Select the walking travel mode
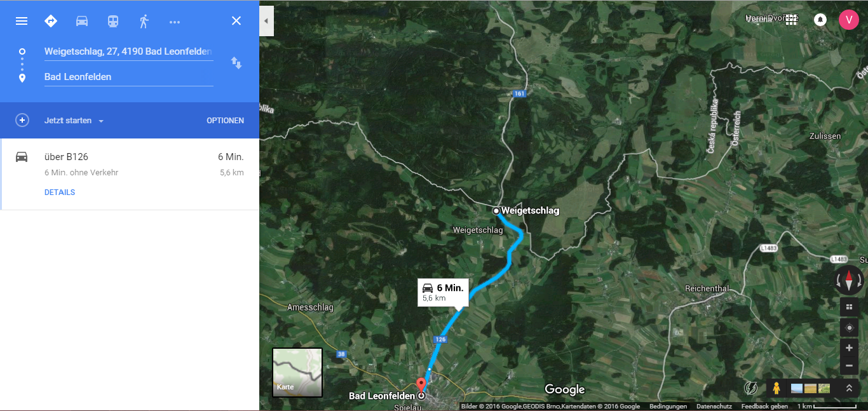868x411 pixels. tap(144, 21)
